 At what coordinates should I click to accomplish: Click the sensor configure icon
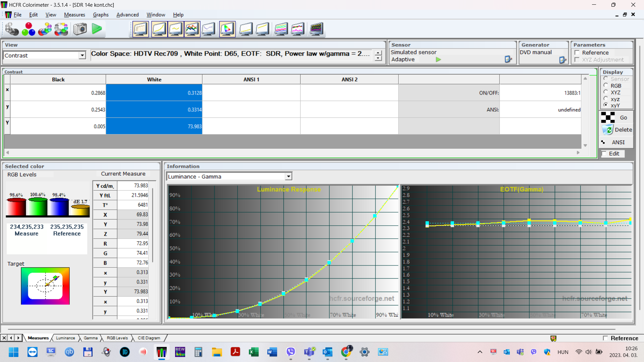(x=508, y=59)
